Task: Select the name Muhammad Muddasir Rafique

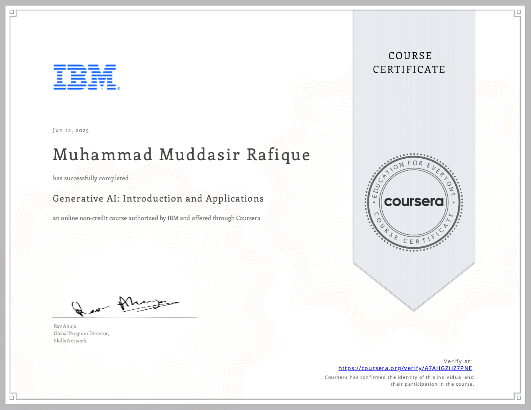Action: (181, 155)
